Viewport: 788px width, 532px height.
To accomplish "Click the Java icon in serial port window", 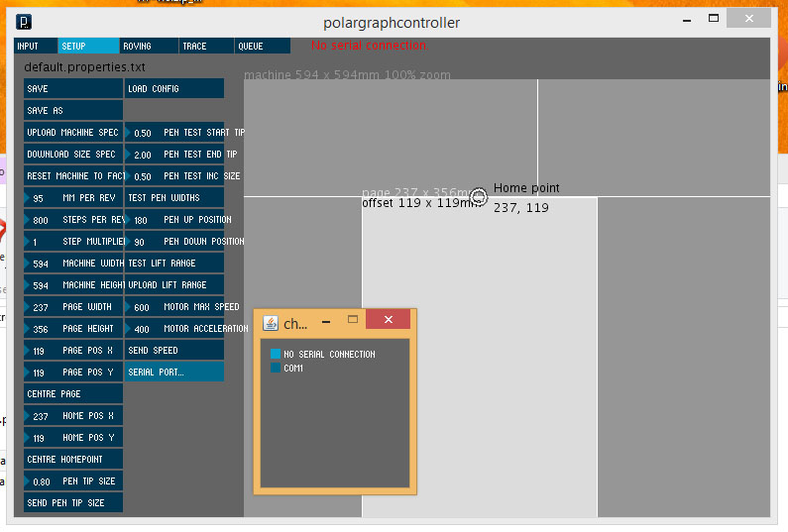I will pyautogui.click(x=271, y=323).
